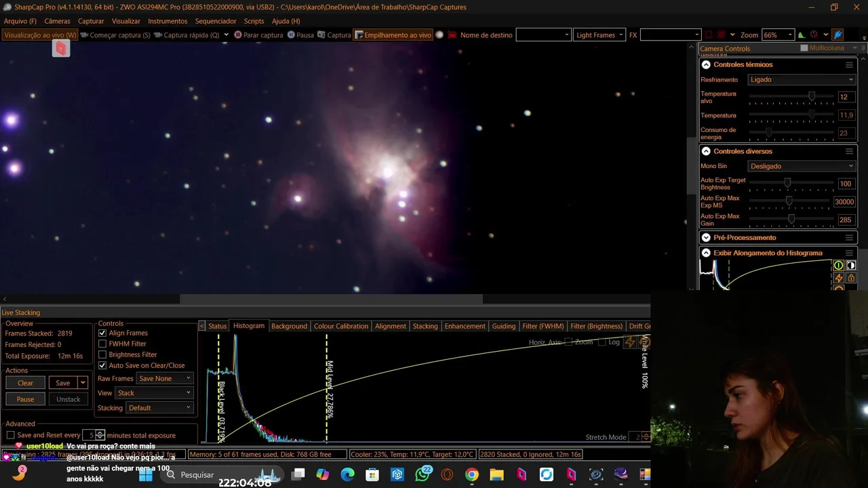The width and height of the screenshot is (868, 488).
Task: Open Microsoft Edge from the taskbar
Action: pos(347,474)
